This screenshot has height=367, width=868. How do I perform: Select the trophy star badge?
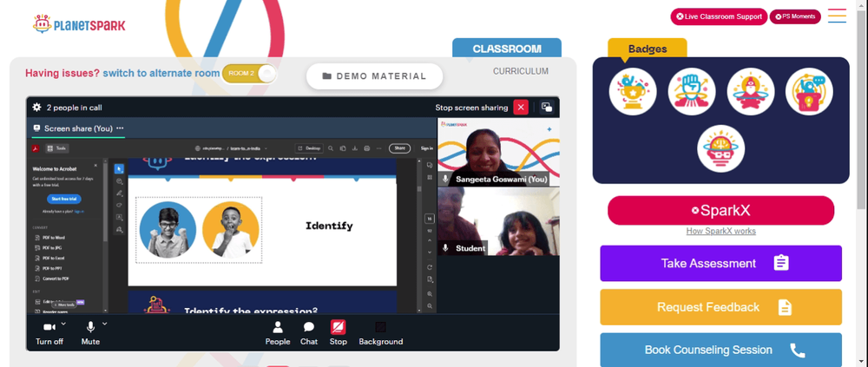(633, 92)
